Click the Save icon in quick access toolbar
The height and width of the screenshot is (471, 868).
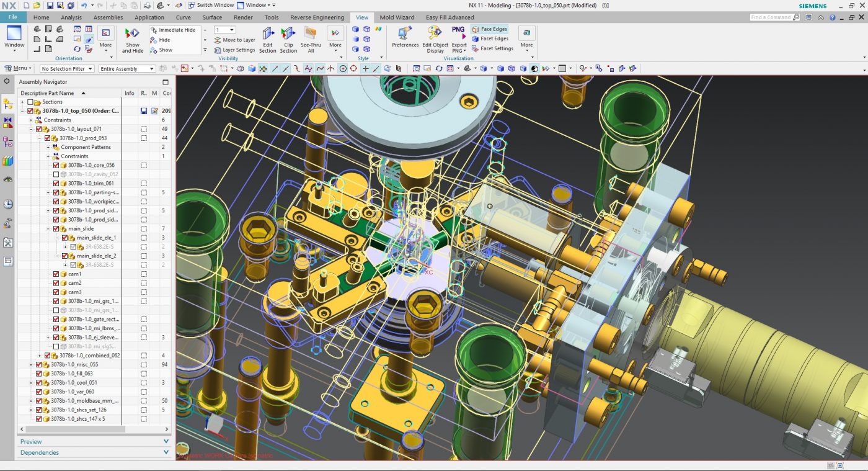click(50, 5)
